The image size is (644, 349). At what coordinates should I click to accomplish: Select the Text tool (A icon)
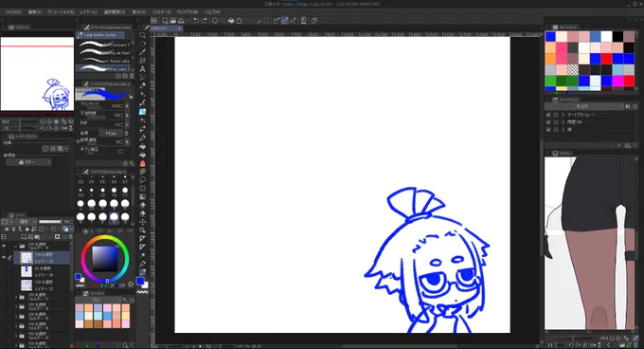coord(142,69)
